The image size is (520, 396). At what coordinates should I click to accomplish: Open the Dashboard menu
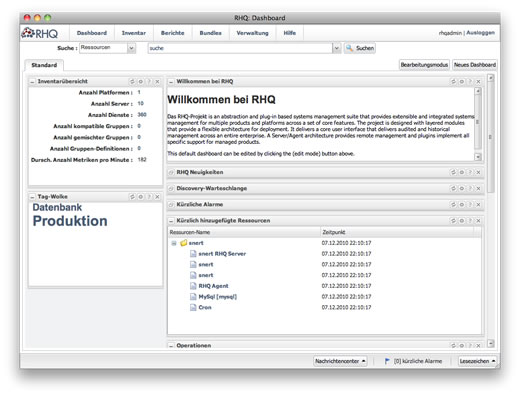[92, 33]
